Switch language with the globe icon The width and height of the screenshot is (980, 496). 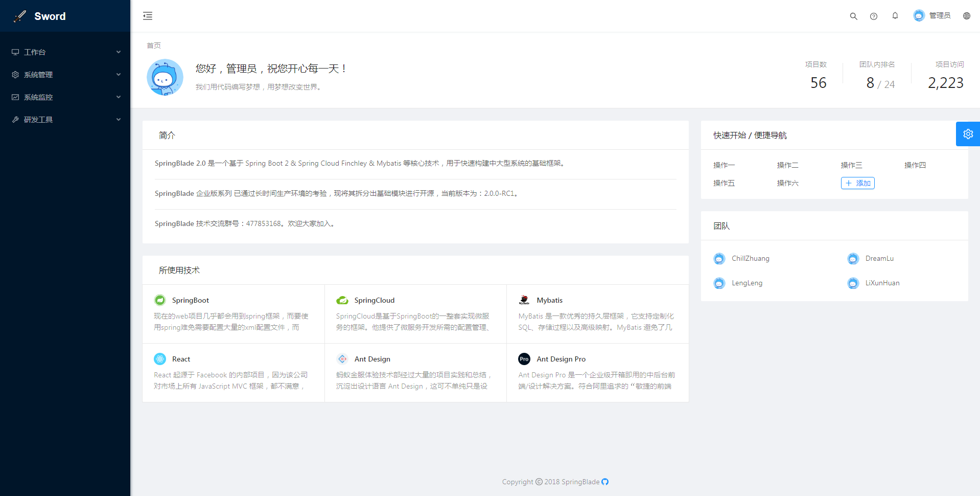[x=966, y=16]
